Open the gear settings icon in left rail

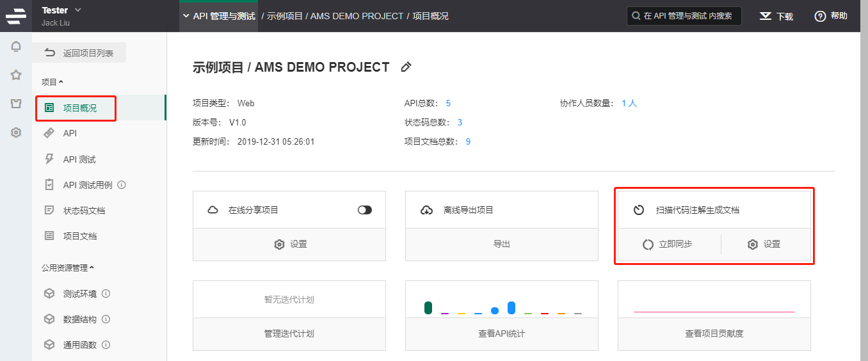click(x=16, y=132)
